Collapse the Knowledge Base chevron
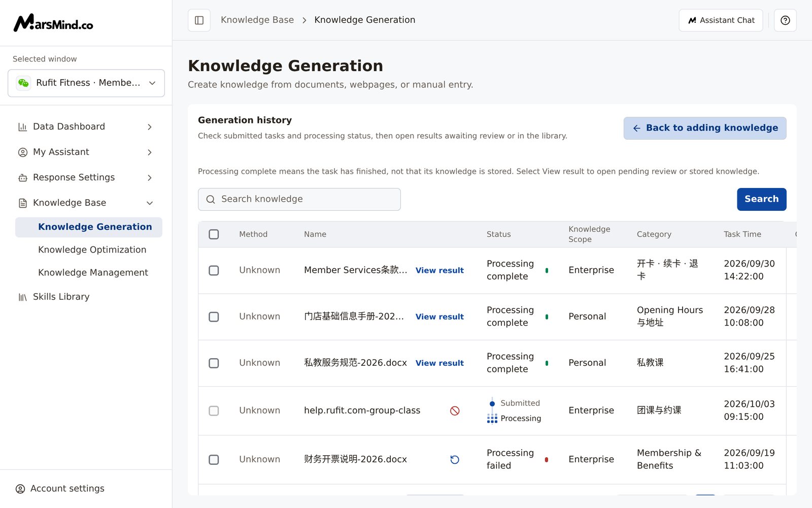This screenshot has height=508, width=812. (150, 203)
